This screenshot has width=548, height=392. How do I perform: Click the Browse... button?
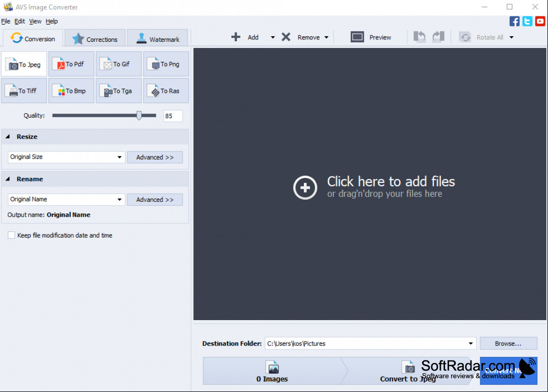509,344
